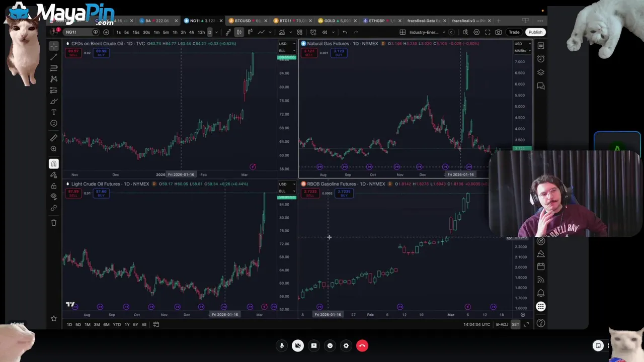This screenshot has width=644, height=362.
Task: Click the quick search icon
Action: (465, 32)
